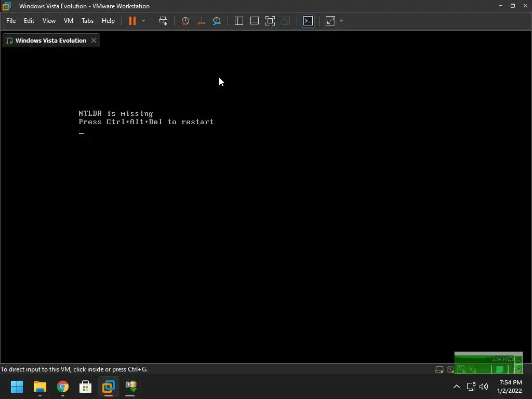This screenshot has height=399, width=532.
Task: Open the Tabs menu
Action: (87, 21)
